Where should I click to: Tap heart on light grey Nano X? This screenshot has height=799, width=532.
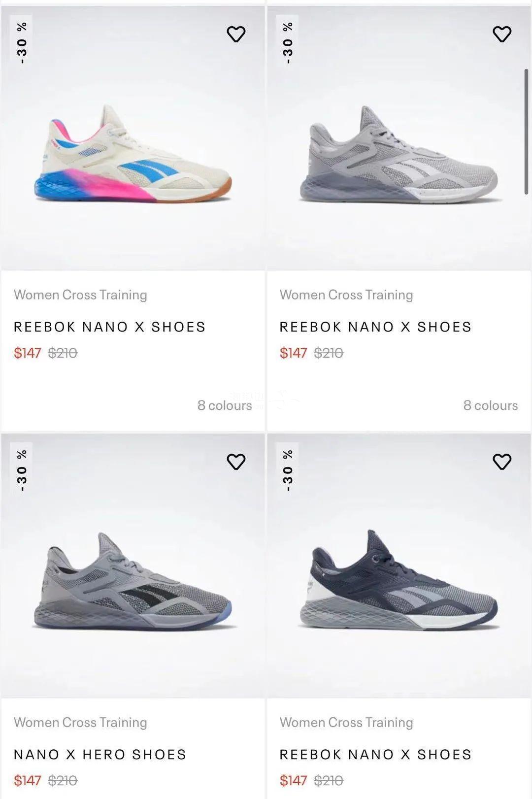tap(502, 34)
